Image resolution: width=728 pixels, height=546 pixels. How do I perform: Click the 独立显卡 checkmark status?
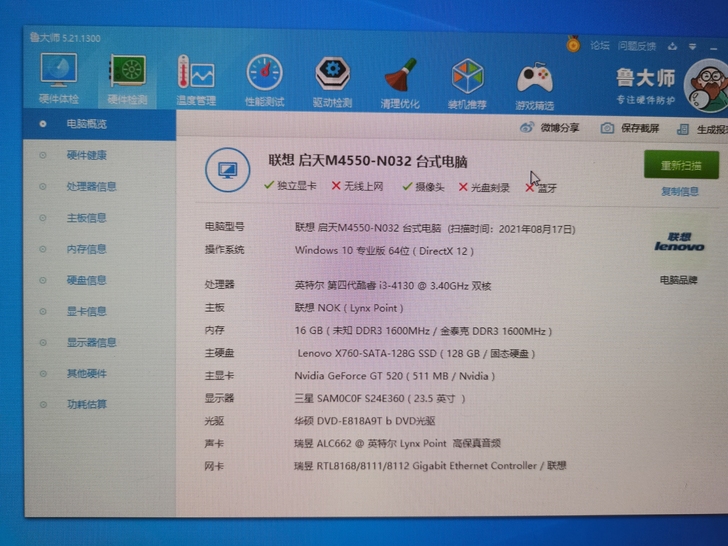(x=290, y=186)
